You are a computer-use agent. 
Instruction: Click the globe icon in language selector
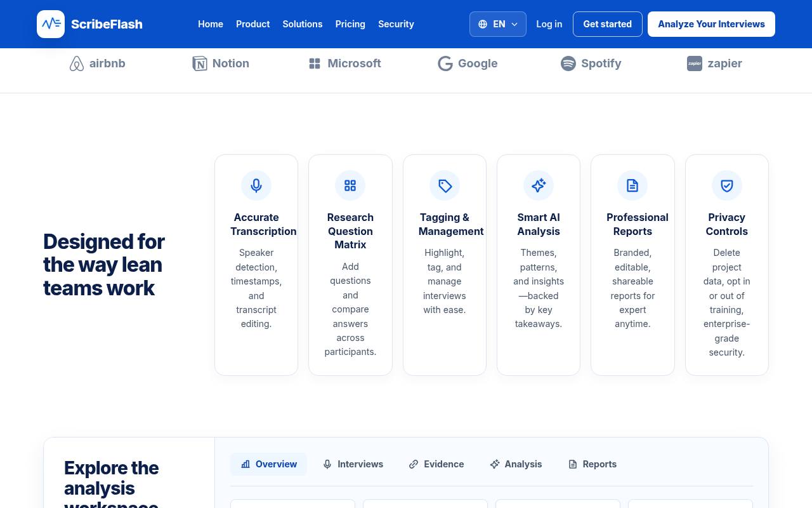(483, 24)
